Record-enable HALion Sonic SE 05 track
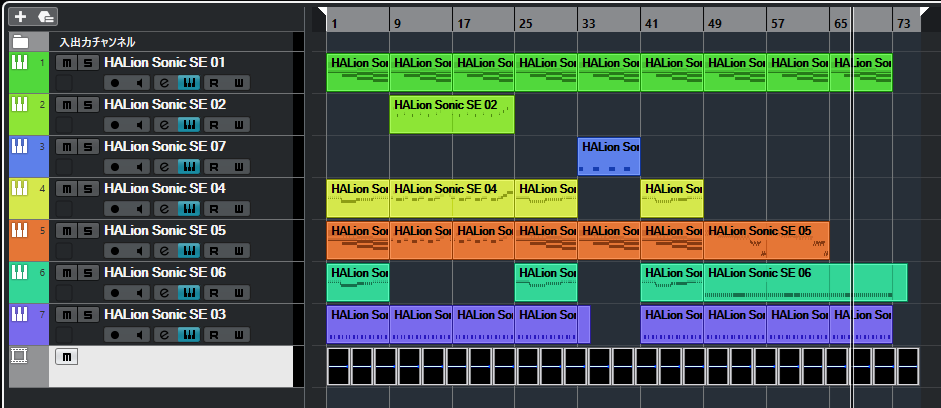Image resolution: width=941 pixels, height=408 pixels. click(x=115, y=251)
